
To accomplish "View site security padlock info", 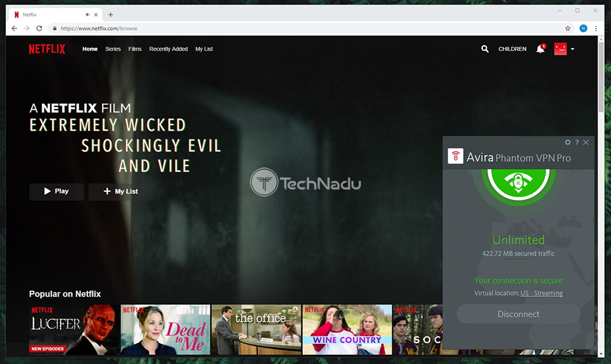I will (x=54, y=29).
